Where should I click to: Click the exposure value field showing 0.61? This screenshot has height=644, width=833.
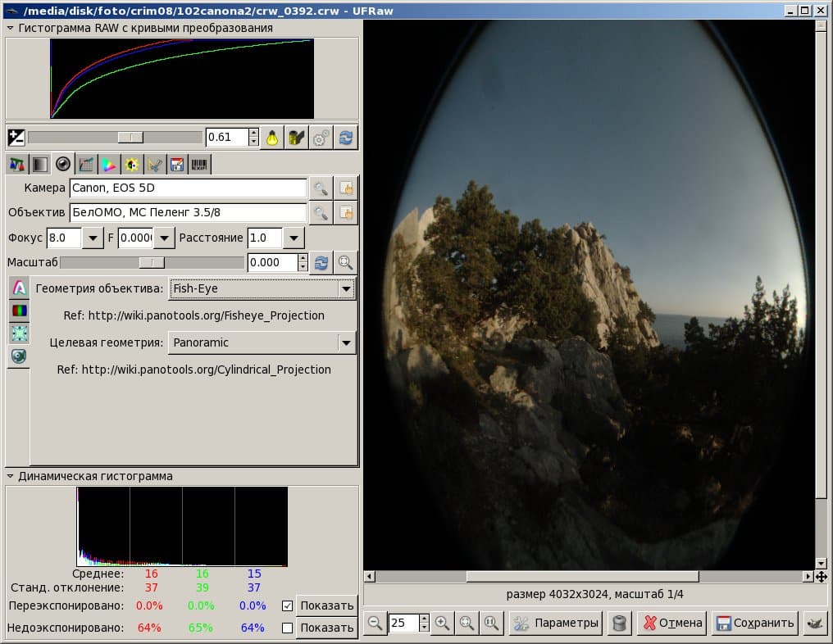click(x=227, y=138)
